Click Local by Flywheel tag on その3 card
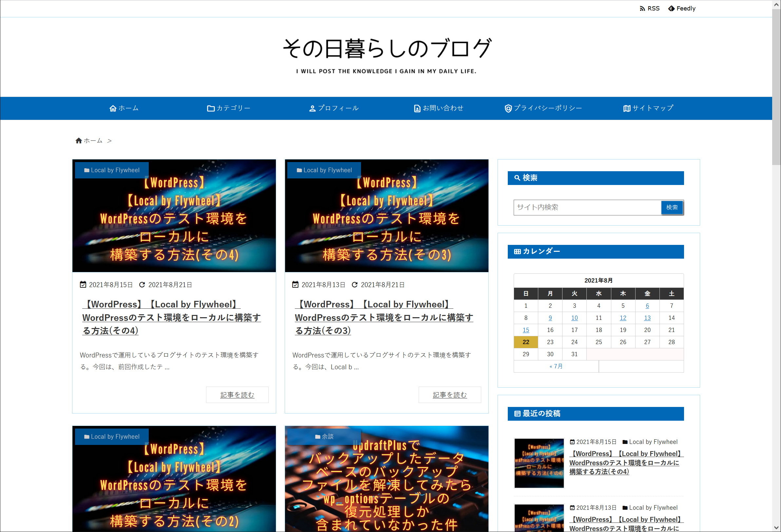The image size is (781, 532). (x=324, y=170)
